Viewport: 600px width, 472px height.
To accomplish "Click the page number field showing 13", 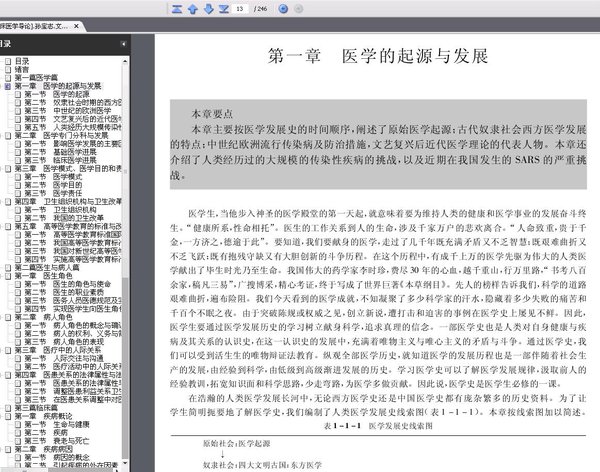I will (x=240, y=8).
